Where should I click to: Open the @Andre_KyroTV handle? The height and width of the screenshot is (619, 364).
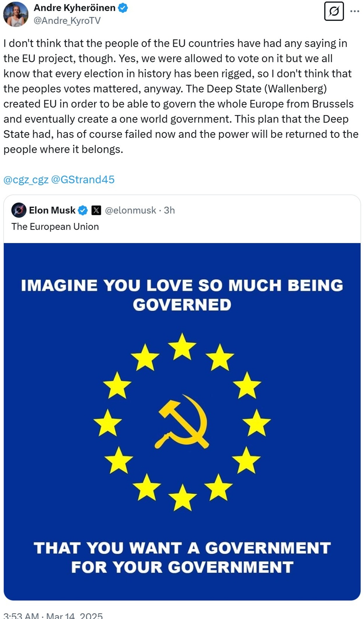(67, 21)
